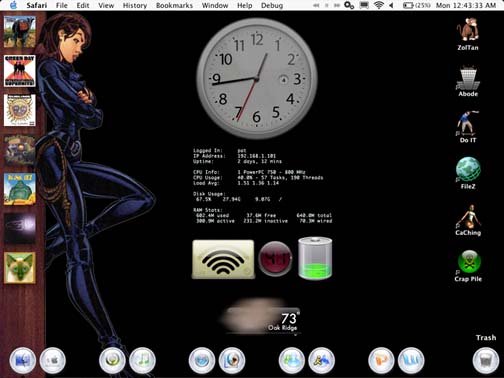Launch PowerPoint from the dock
This screenshot has height=378, width=504.
pos(381,360)
